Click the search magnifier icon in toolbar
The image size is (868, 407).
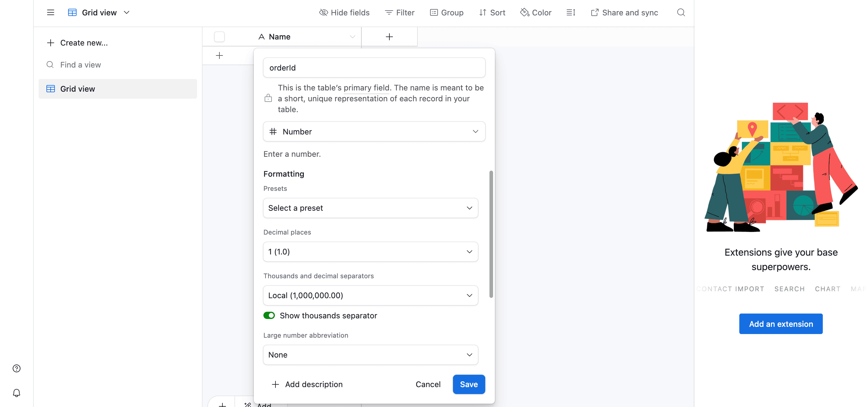[x=681, y=12]
